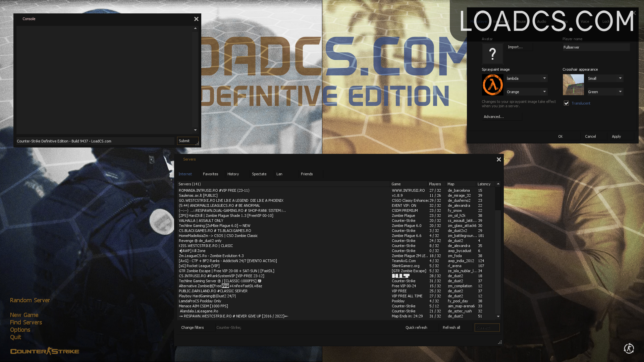Click the orange lambda spraypaint preview
Image resolution: width=644 pixels, height=362 pixels.
click(492, 85)
